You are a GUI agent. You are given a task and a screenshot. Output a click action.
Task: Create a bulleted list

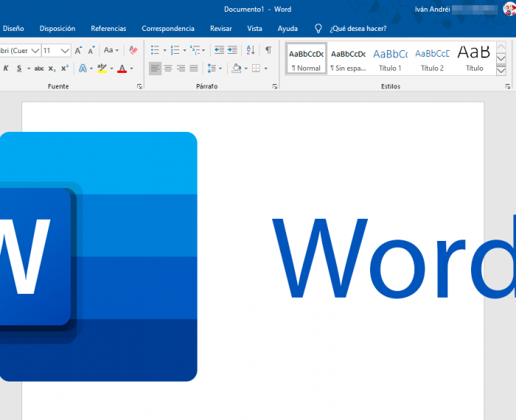pyautogui.click(x=155, y=50)
